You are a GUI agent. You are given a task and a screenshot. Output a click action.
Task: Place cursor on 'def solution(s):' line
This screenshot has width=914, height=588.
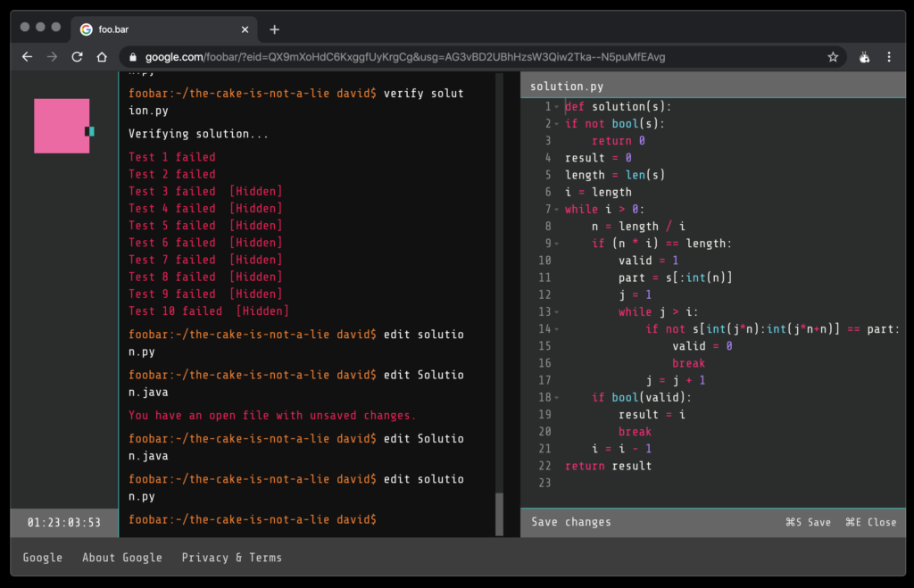[618, 107]
